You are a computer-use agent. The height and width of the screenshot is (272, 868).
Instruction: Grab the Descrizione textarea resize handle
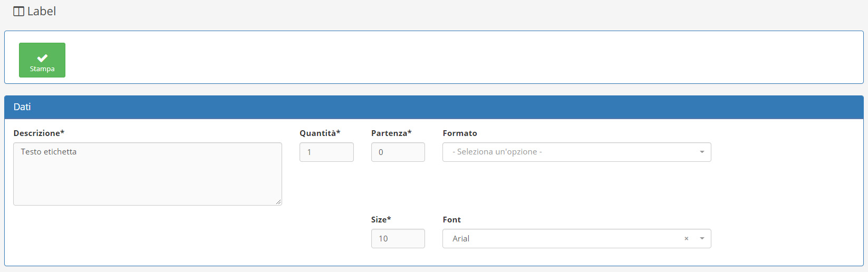(x=278, y=202)
